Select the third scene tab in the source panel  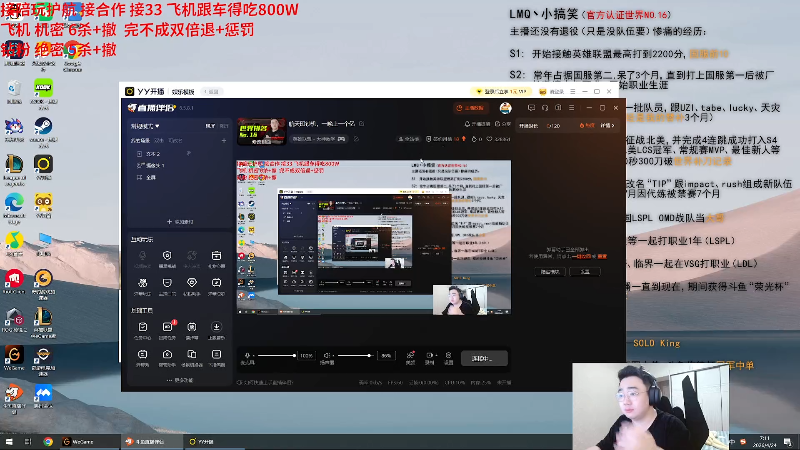point(175,140)
